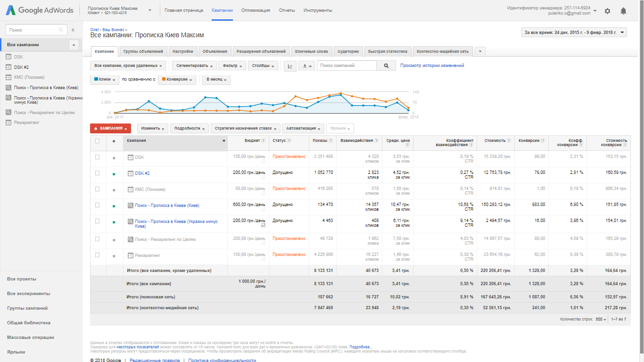This screenshot has height=362, width=644.
Task: Toggle the chart display icon
Action: (x=290, y=66)
